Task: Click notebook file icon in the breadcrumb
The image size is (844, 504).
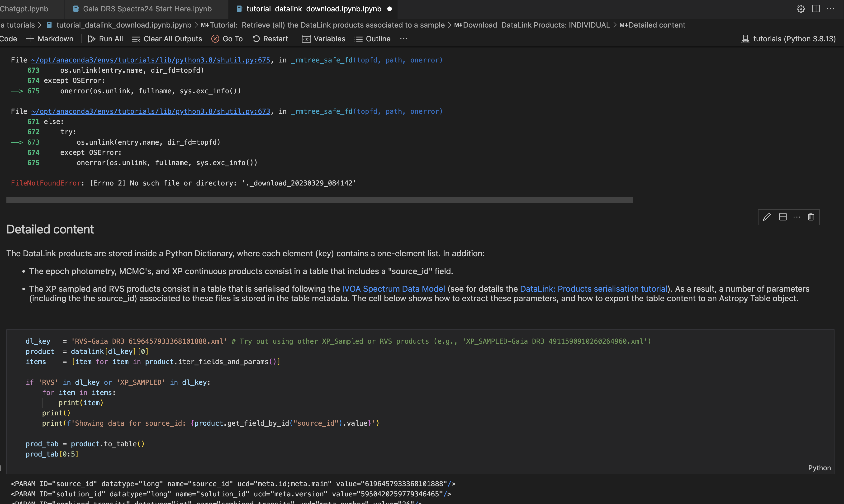Action: click(49, 25)
